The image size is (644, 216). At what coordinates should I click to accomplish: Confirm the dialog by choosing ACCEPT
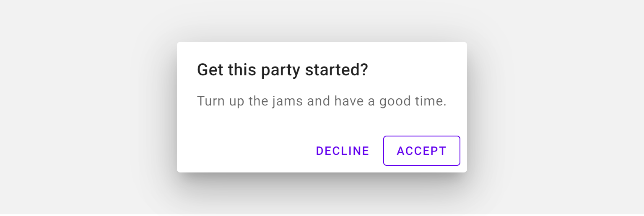[421, 151]
